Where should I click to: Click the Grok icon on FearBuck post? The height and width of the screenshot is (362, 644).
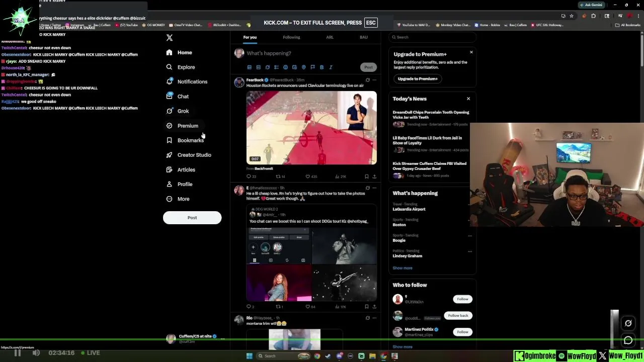(x=368, y=80)
